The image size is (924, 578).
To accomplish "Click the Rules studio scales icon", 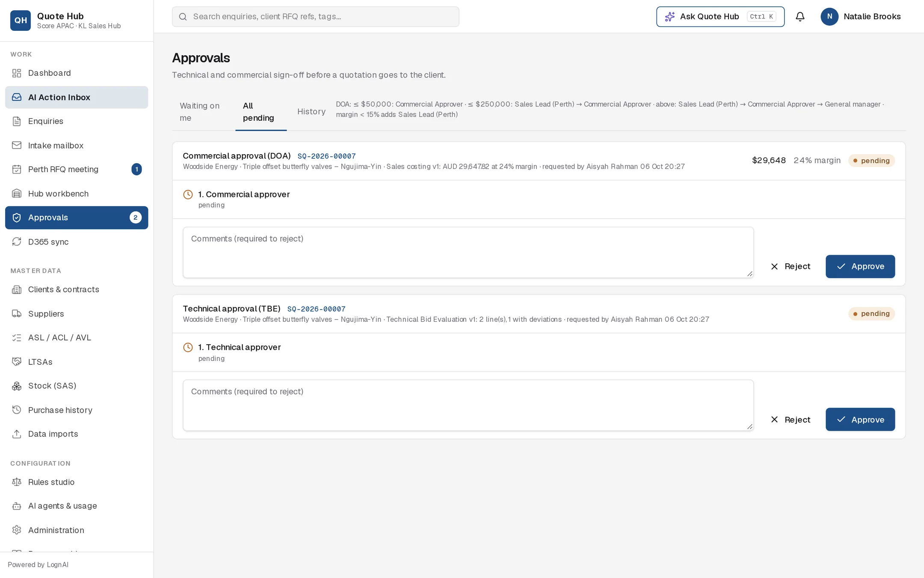I will click(17, 482).
